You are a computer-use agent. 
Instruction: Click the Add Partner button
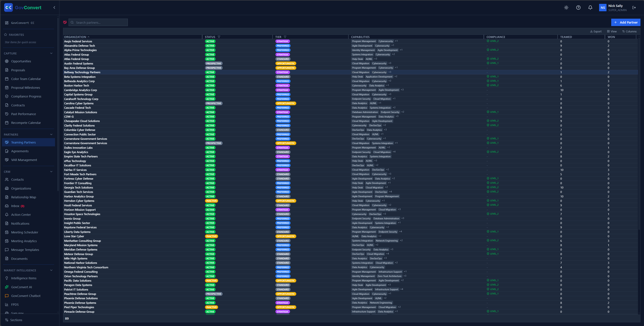(626, 23)
